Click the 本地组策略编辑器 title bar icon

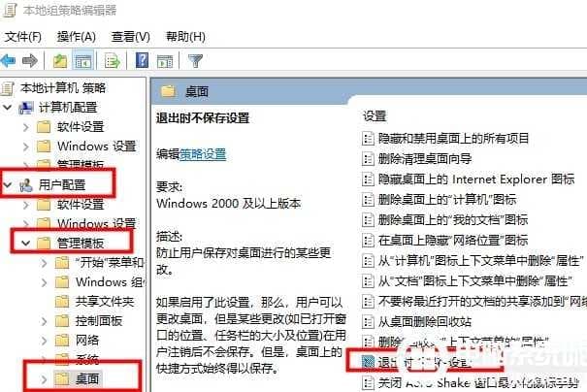pyautogui.click(x=10, y=10)
